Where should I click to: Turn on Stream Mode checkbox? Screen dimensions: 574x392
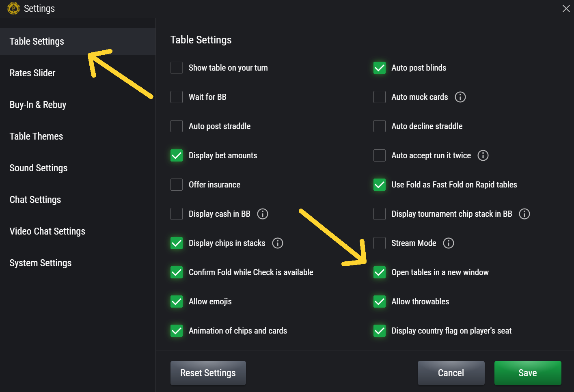(380, 243)
